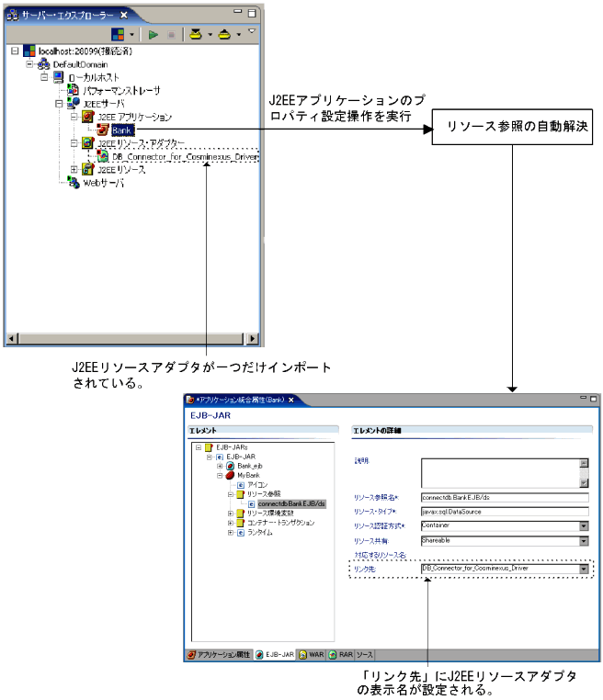The image size is (603, 700).
Task: Select the アイコン element
Action: point(257,485)
